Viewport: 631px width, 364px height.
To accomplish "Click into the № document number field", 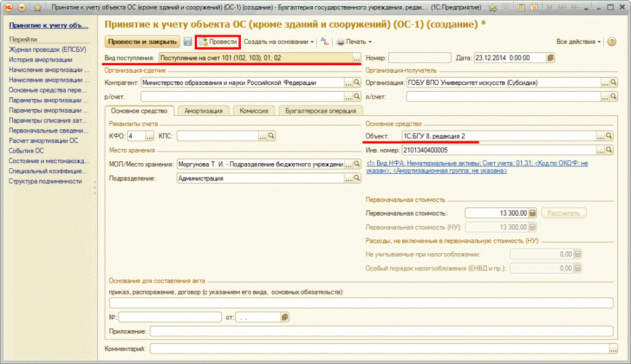I will point(170,317).
